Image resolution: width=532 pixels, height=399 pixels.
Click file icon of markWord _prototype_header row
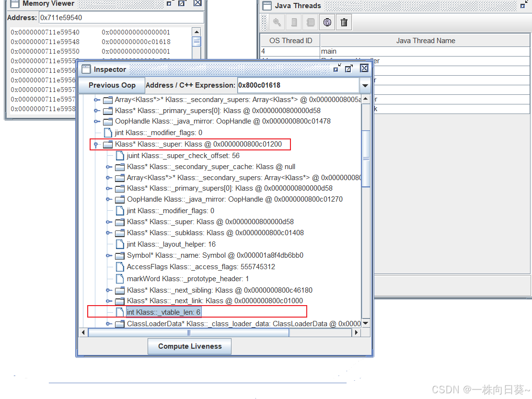(x=120, y=279)
